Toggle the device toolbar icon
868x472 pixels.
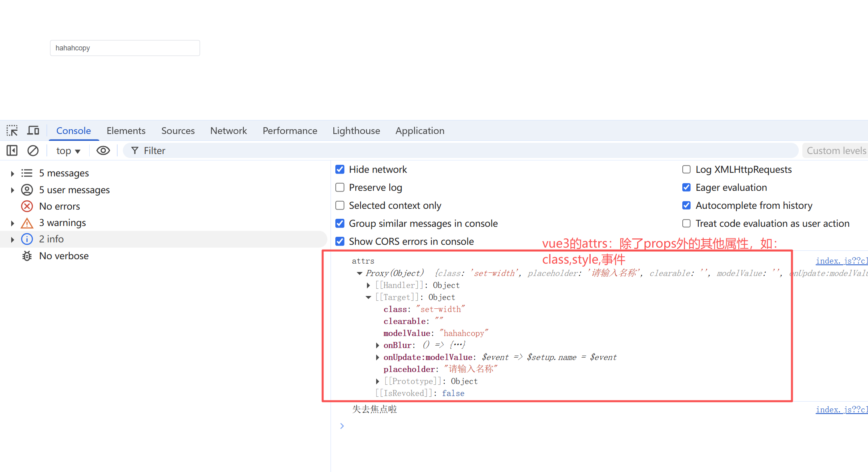point(33,131)
